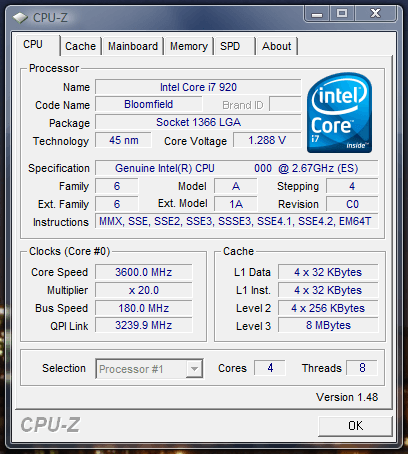This screenshot has width=408, height=454.
Task: Click the processor Name field value
Action: pyautogui.click(x=198, y=87)
